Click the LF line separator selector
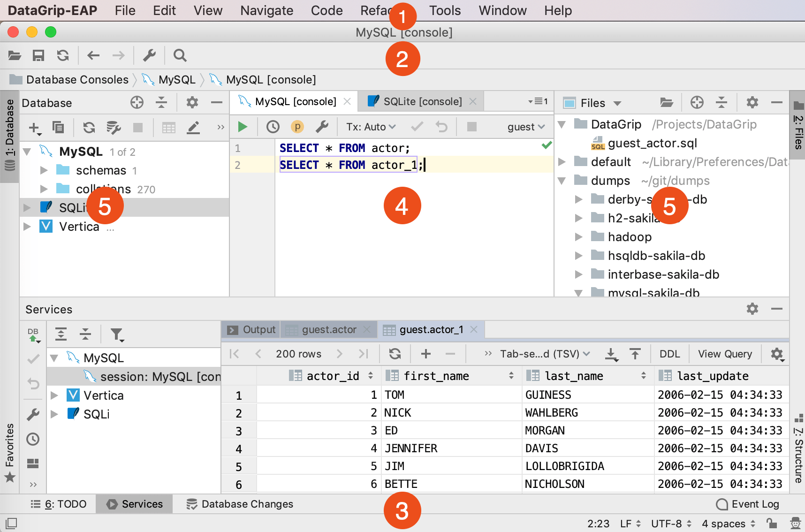 (x=630, y=524)
